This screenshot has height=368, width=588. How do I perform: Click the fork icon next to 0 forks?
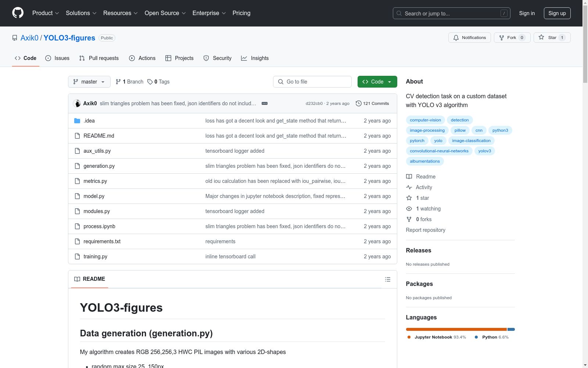coord(409,219)
